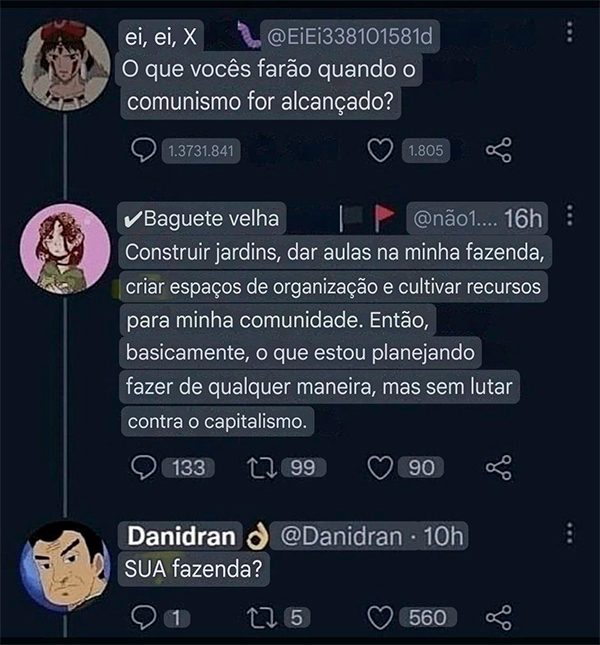Retweet Danidran's tweet with 5 retweets
Image resolution: width=600 pixels, height=645 pixels.
pyautogui.click(x=262, y=618)
